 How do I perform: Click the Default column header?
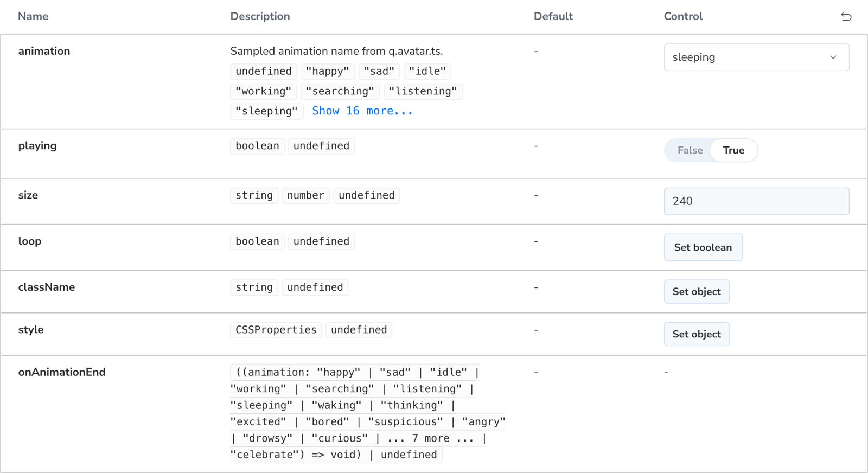(553, 16)
